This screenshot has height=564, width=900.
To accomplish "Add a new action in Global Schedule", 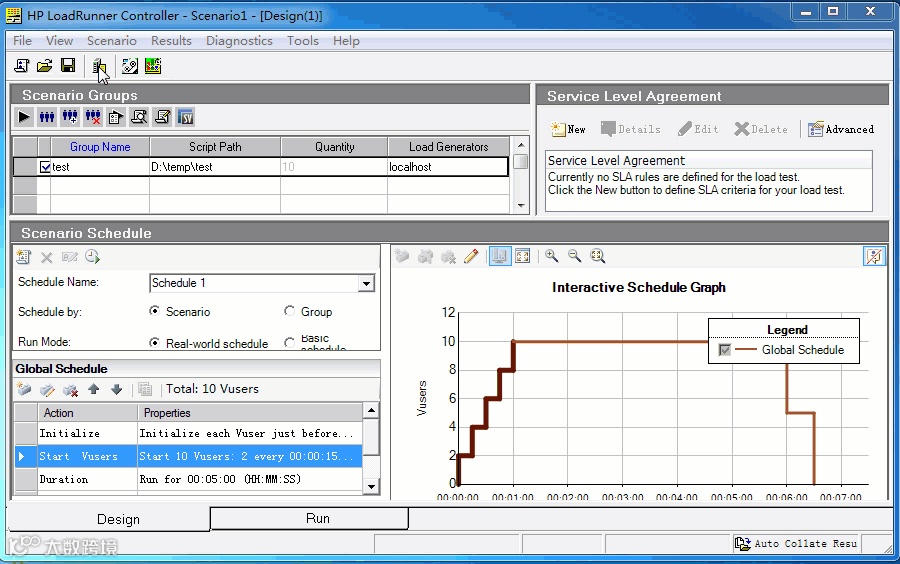I will click(24, 390).
